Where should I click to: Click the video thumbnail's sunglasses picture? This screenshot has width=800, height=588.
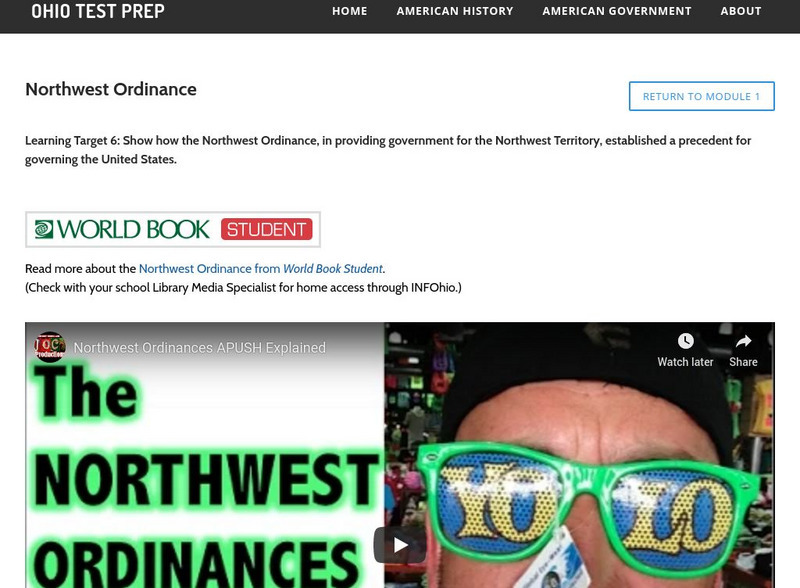click(584, 503)
